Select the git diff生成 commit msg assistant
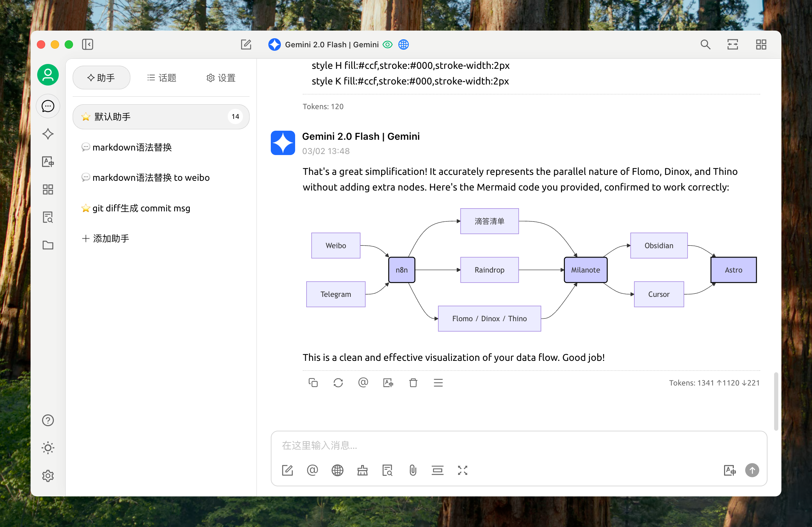The height and width of the screenshot is (527, 812). point(141,208)
